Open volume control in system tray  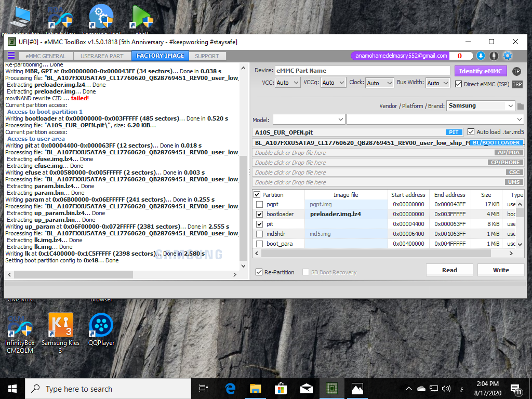coord(446,389)
